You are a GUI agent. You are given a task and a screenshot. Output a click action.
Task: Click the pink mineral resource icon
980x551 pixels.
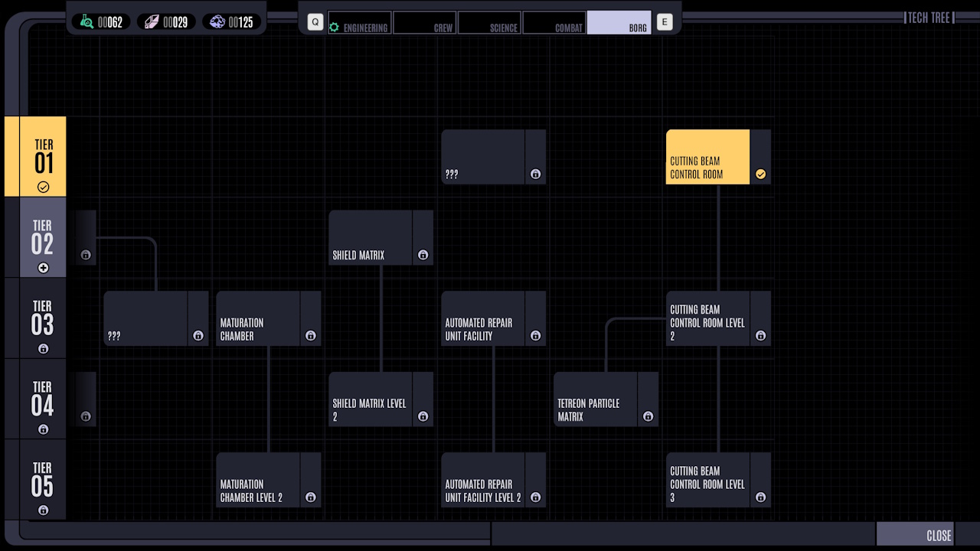(x=150, y=21)
